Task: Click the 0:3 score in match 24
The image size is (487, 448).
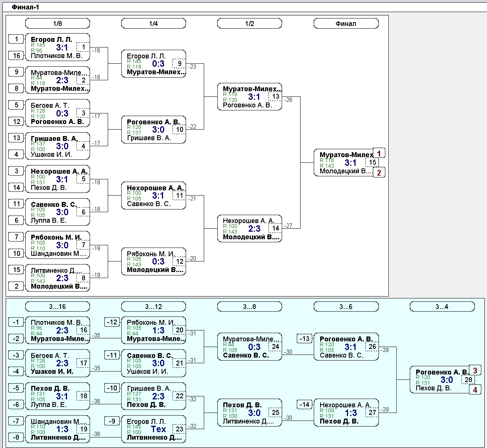Action: 254,347
